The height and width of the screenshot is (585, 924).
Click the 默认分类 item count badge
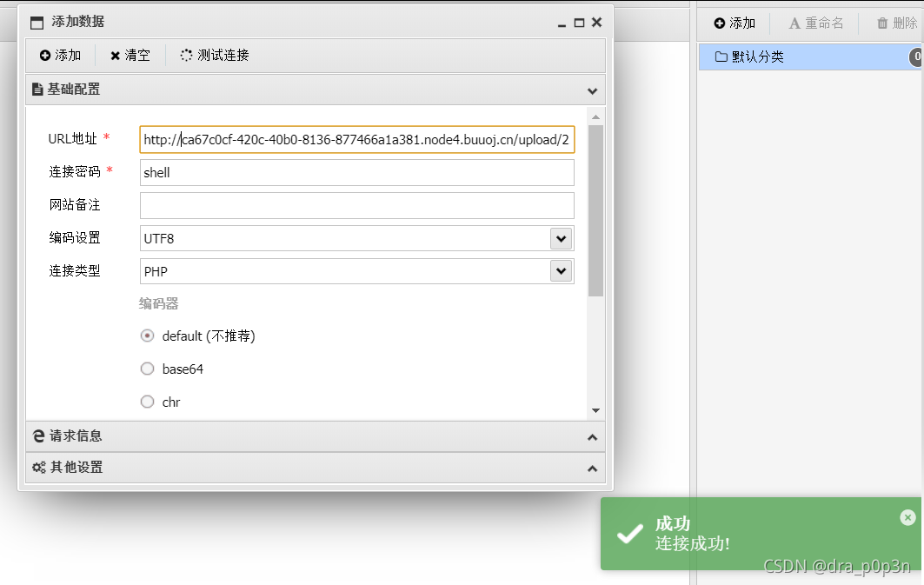pyautogui.click(x=916, y=57)
